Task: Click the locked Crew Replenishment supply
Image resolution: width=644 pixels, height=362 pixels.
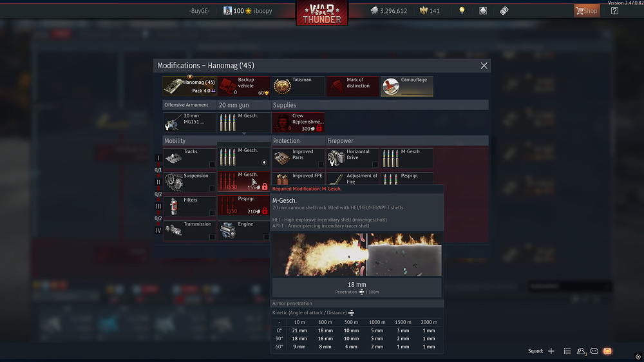Action: (x=298, y=122)
